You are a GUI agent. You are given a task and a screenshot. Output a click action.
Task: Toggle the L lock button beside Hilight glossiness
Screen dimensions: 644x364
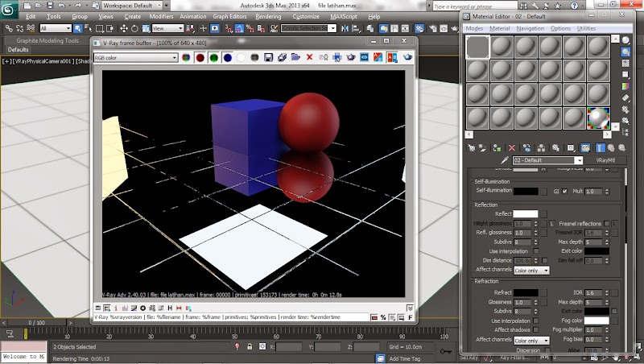pyautogui.click(x=551, y=224)
